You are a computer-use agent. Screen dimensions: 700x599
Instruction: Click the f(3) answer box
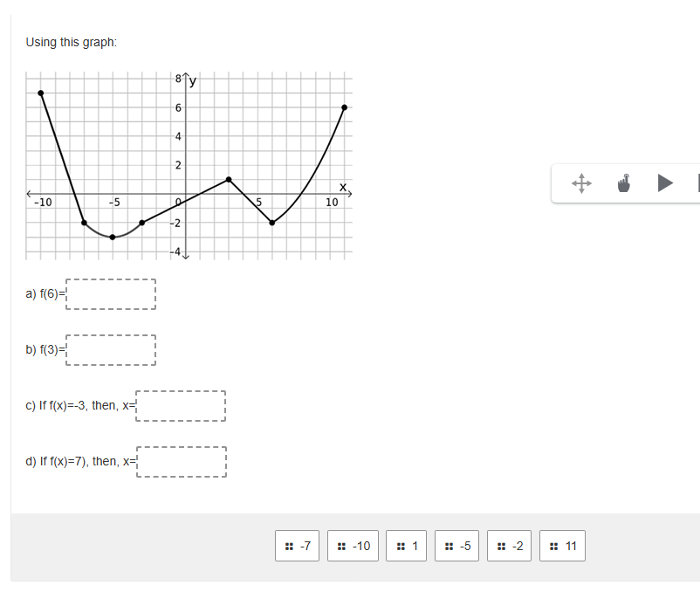pos(110,349)
